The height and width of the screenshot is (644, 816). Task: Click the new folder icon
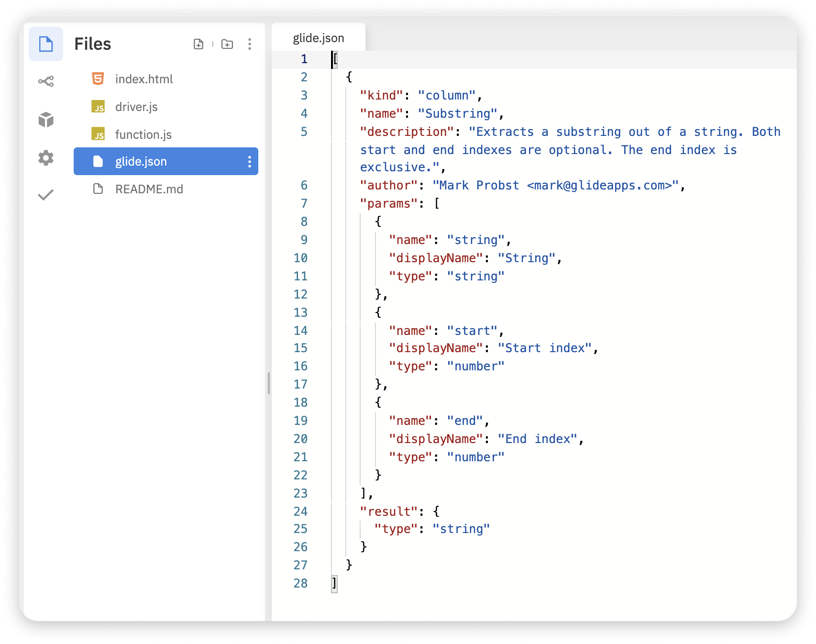pyautogui.click(x=227, y=44)
